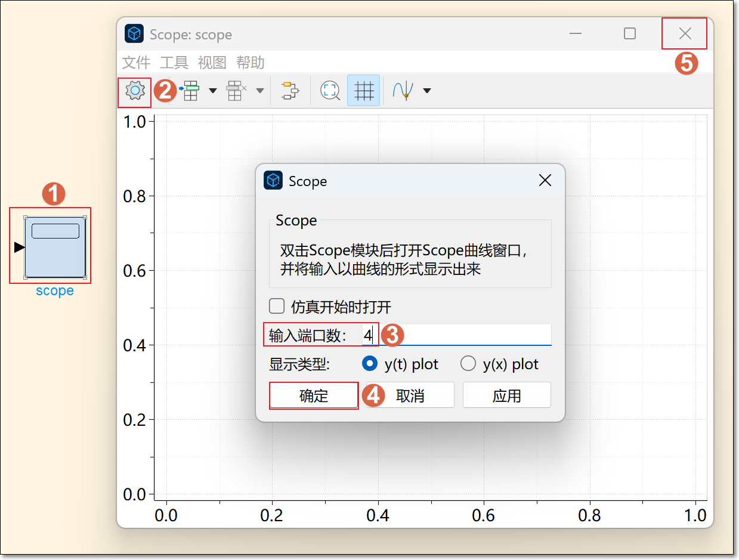Expand the add cursor dropdown arrow
This screenshot has width=739, height=560.
213,91
